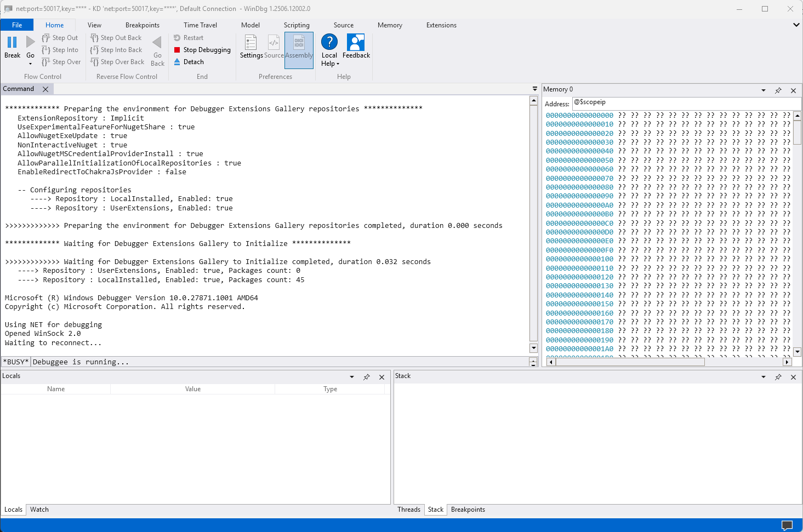Open the File menu
803x532 pixels.
[x=17, y=25]
